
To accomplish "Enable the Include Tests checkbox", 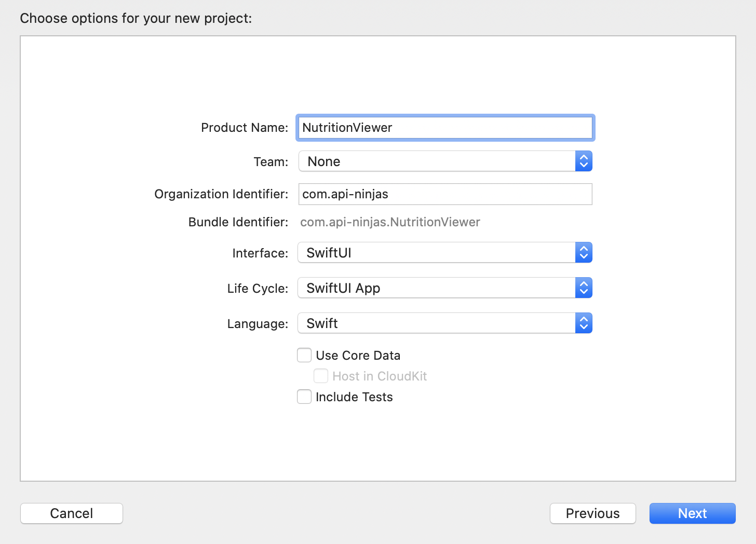I will coord(304,397).
